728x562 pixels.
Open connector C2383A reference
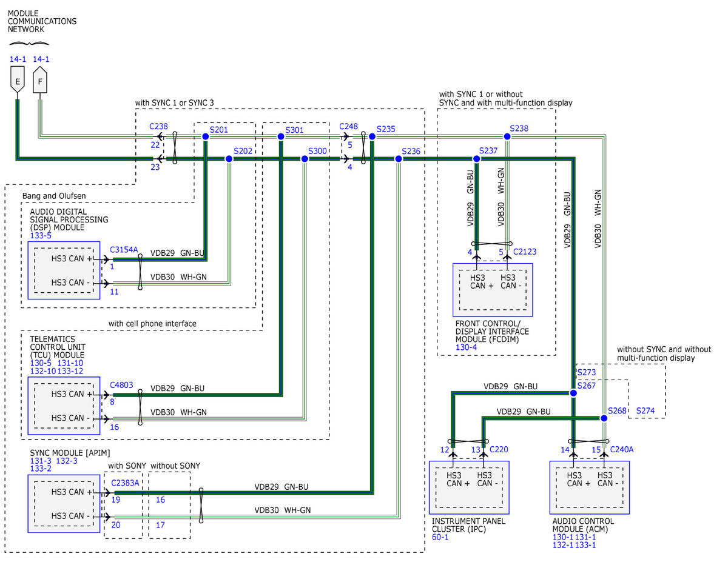click(125, 483)
